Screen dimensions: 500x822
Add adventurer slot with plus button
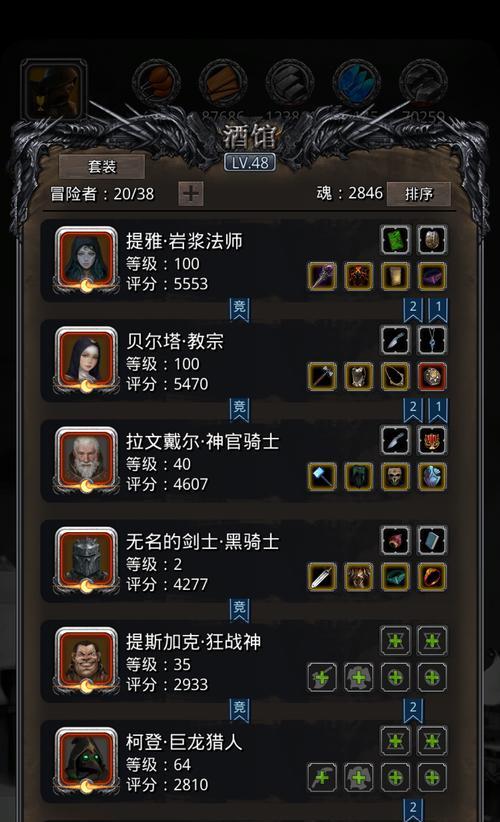click(191, 194)
